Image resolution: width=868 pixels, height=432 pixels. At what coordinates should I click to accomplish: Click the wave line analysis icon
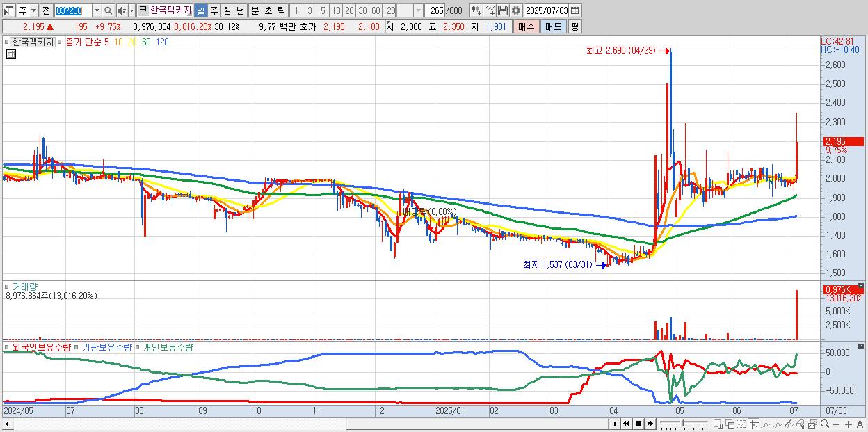778,424
